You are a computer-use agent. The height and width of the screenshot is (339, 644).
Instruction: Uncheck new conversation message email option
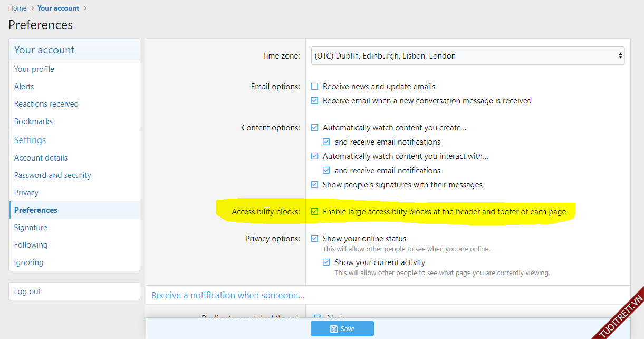[x=315, y=101]
